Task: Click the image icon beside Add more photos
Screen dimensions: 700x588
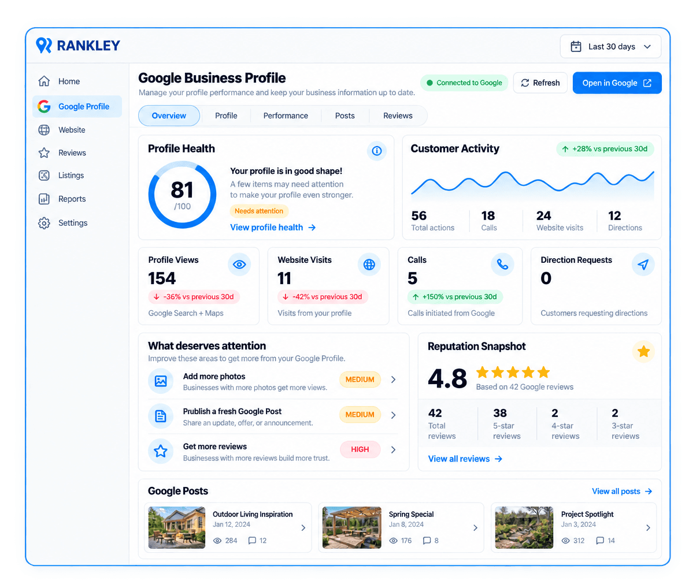Action: [x=161, y=381]
